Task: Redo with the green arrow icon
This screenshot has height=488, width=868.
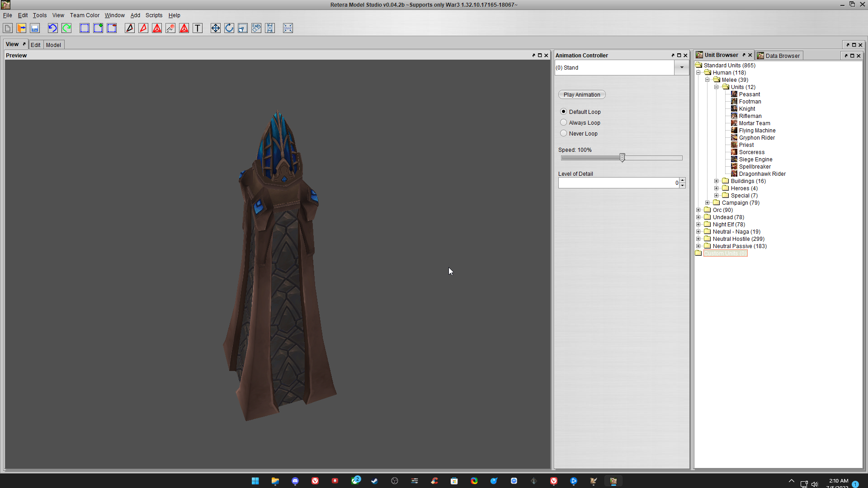Action: 66,28
